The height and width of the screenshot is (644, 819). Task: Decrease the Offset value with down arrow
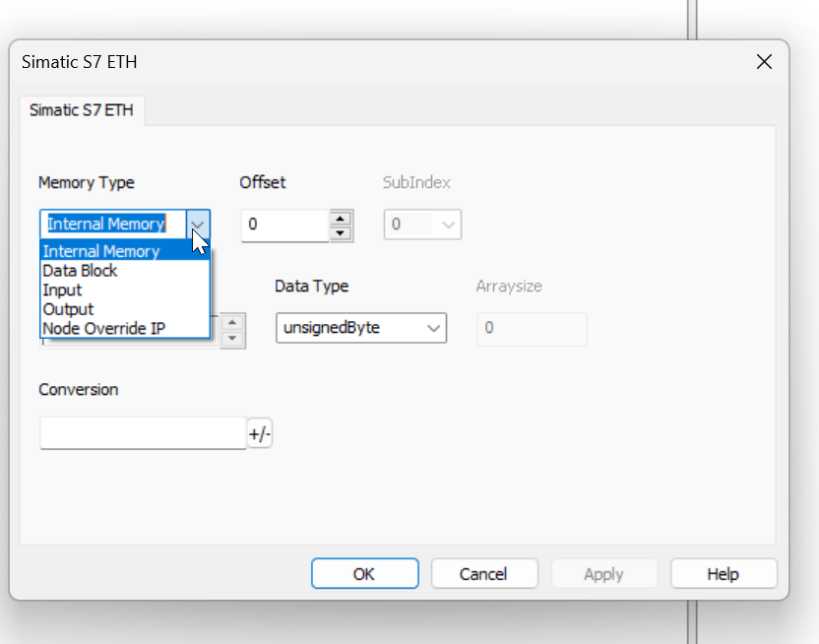click(x=341, y=233)
